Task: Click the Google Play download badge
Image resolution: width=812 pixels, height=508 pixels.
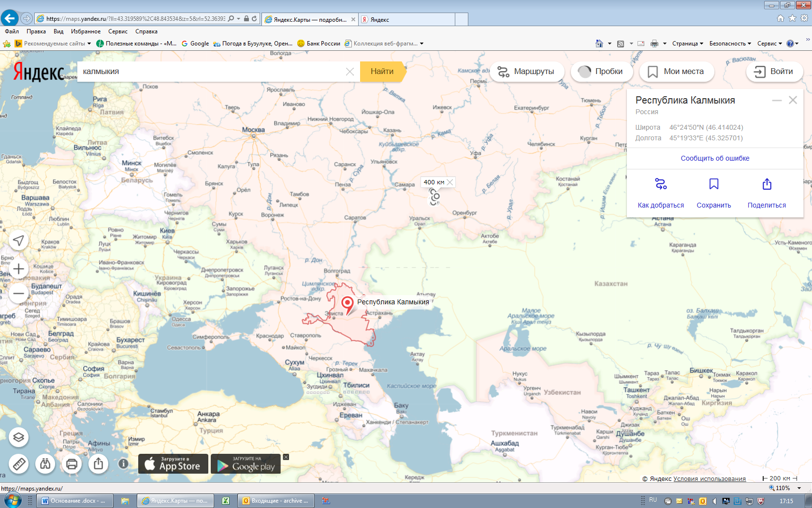Action: (246, 463)
